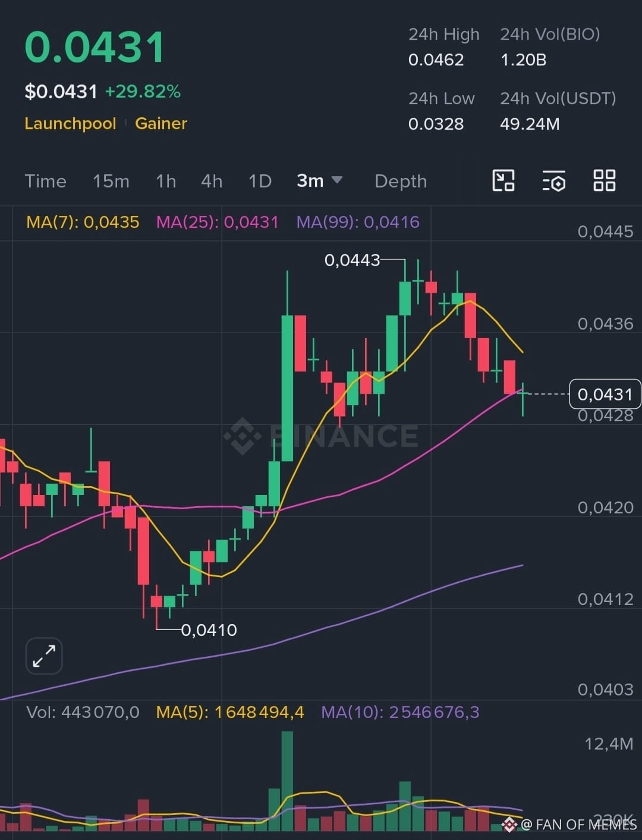Screen dimensions: 642x840
Task: Select the 15m interval tab
Action: [111, 181]
